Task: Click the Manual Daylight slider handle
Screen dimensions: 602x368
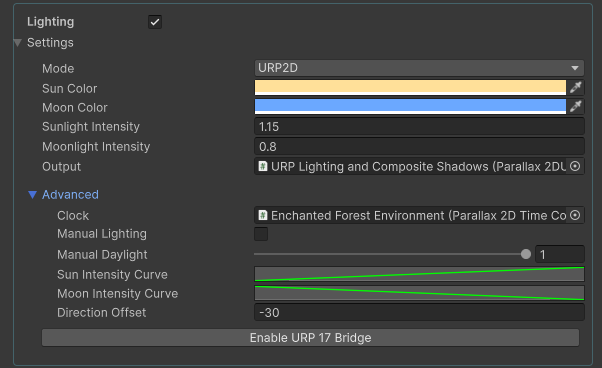Action: (x=526, y=254)
